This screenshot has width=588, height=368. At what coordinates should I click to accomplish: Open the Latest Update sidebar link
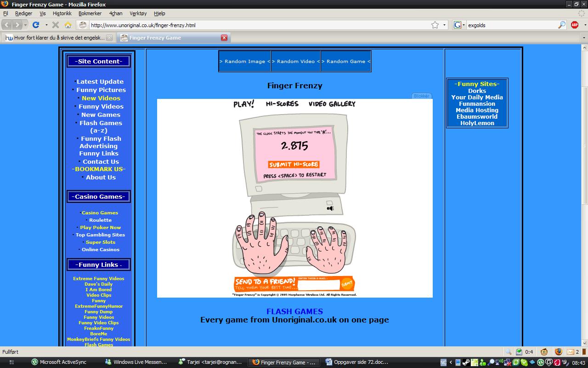100,81
